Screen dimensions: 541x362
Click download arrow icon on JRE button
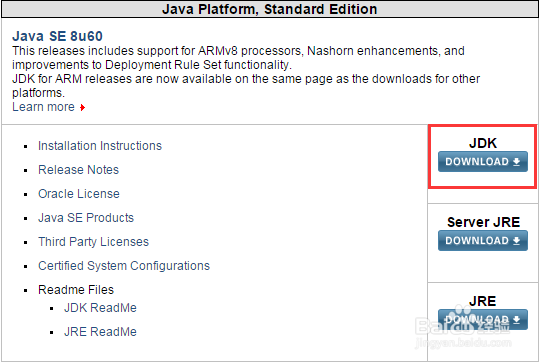[x=516, y=320]
